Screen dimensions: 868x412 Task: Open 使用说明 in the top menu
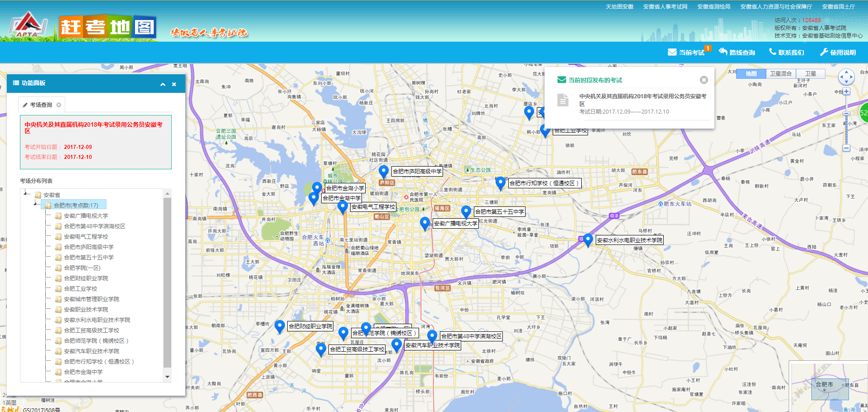pos(838,53)
